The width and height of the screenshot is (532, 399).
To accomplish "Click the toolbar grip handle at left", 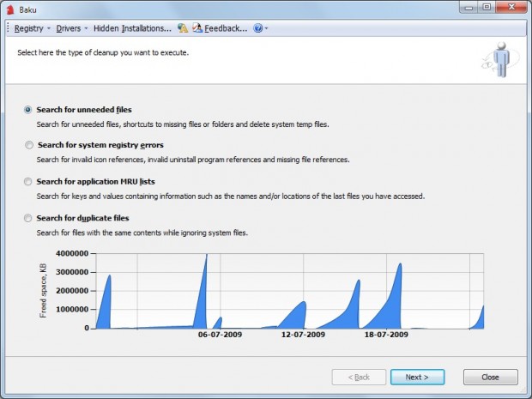I will click(8, 28).
